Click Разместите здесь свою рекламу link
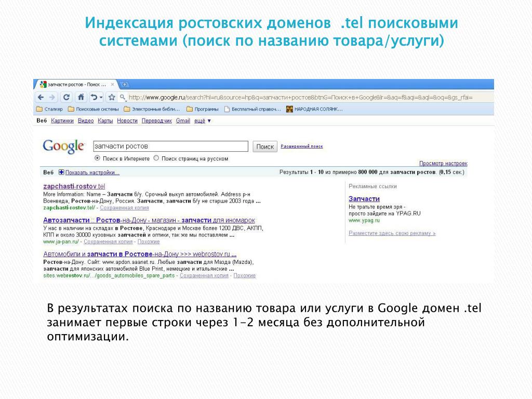The image size is (532, 399). click(x=392, y=233)
